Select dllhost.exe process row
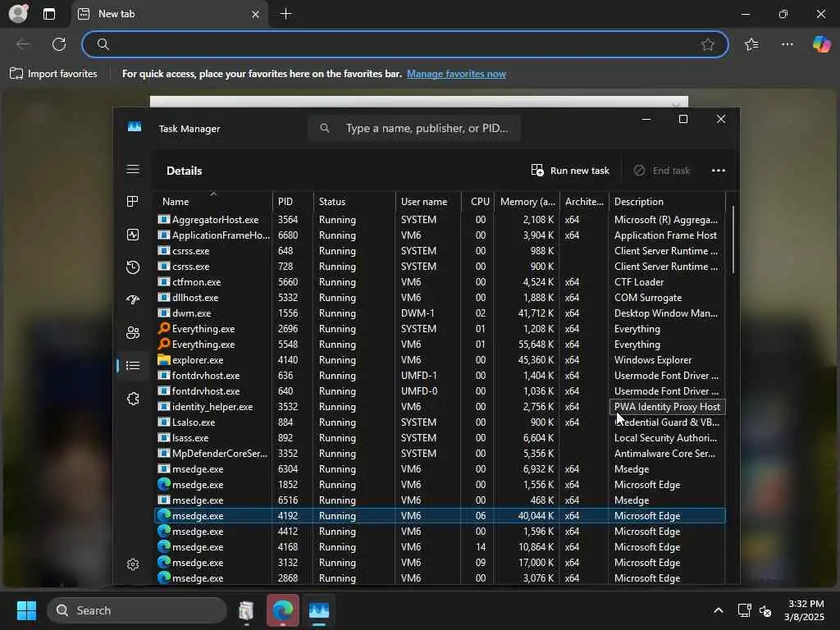Image resolution: width=840 pixels, height=630 pixels. click(x=440, y=297)
